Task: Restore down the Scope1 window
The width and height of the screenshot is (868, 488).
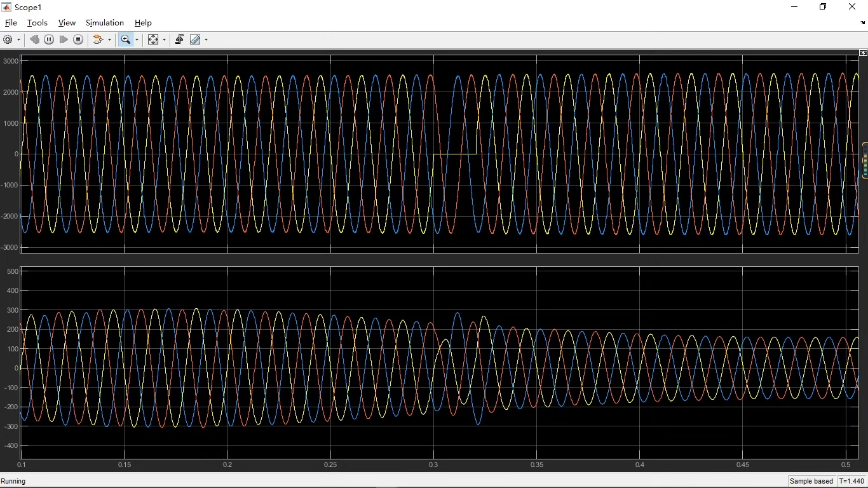Action: (x=823, y=7)
